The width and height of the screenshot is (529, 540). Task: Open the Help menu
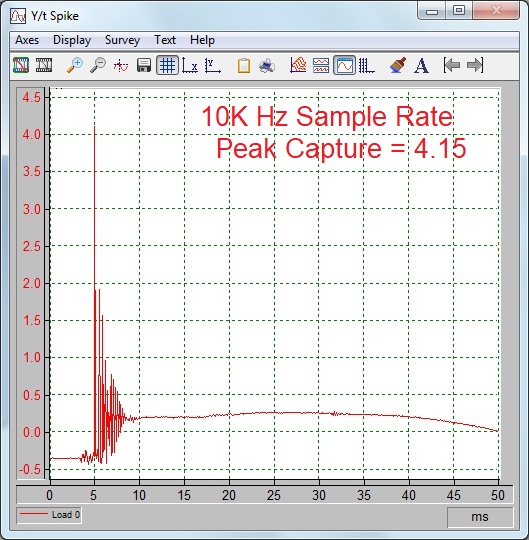coord(203,40)
